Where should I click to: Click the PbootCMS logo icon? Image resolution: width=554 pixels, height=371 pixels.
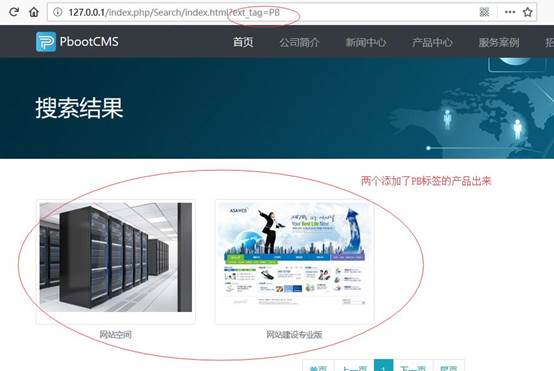pyautogui.click(x=46, y=42)
